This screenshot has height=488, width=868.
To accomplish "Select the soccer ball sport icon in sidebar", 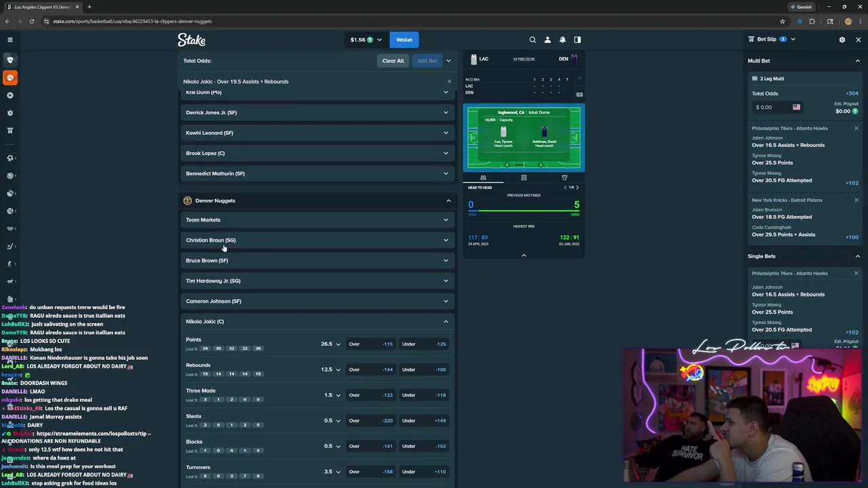I will pyautogui.click(x=9, y=158).
